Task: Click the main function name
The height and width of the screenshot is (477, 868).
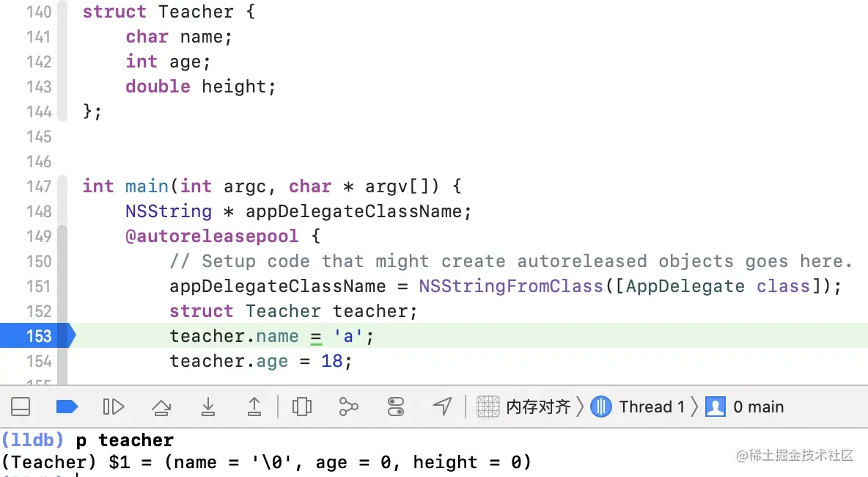Action: pyautogui.click(x=147, y=186)
